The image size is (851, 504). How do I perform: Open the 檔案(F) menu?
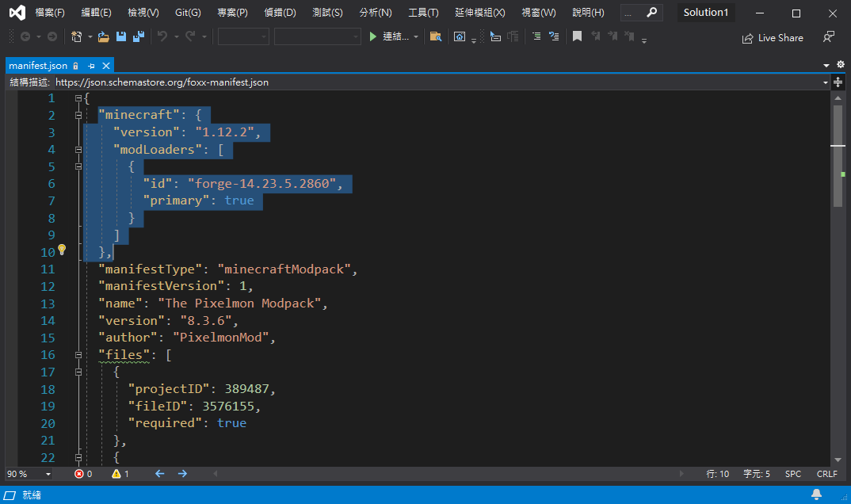50,13
